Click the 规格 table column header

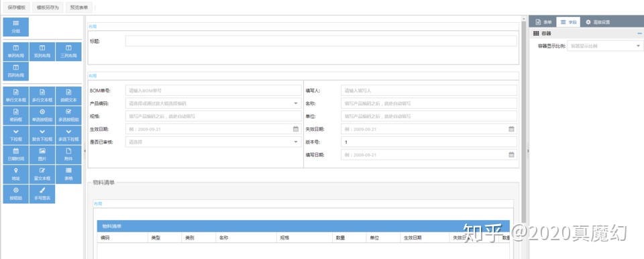click(x=305, y=238)
